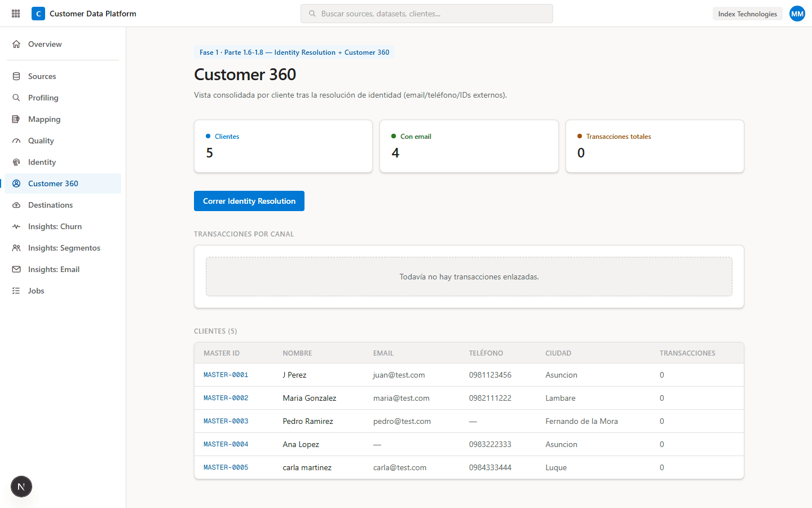The width and height of the screenshot is (812, 508).
Task: Click the Insights: Email envelope icon
Action: coord(16,269)
